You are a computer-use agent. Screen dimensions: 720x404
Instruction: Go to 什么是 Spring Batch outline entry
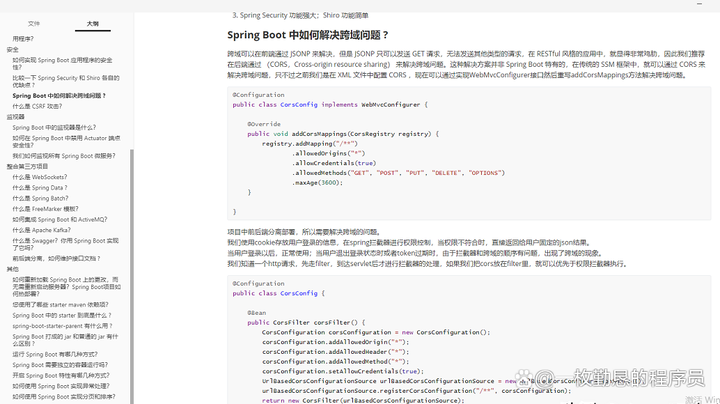click(40, 198)
